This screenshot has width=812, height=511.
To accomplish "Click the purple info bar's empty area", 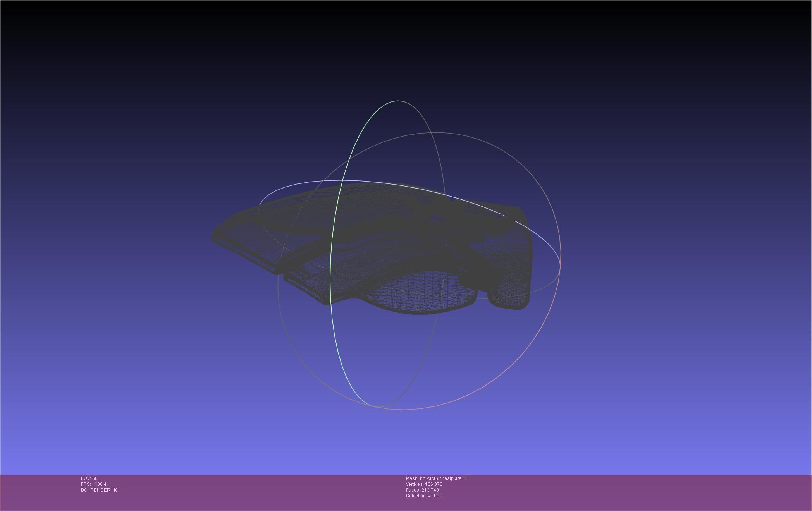I will pyautogui.click(x=620, y=492).
